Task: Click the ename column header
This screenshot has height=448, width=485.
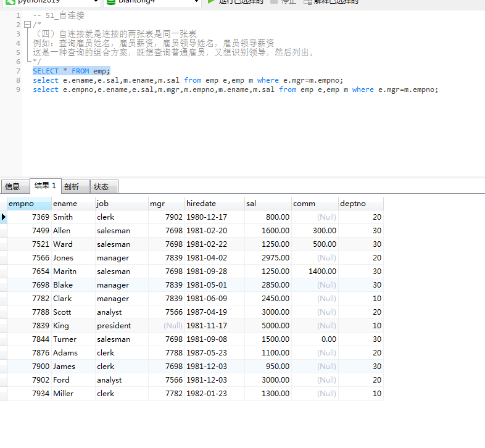Action: (x=73, y=204)
